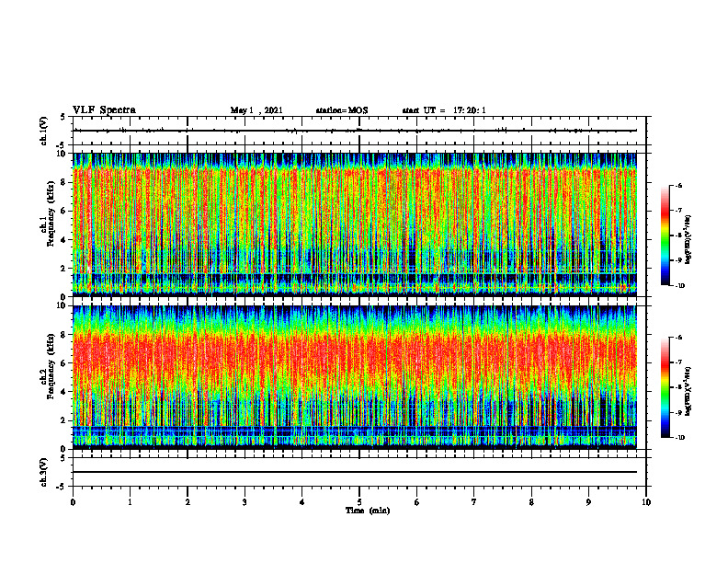
Task: Click the "Time (min)" x-axis label
Action: (368, 511)
